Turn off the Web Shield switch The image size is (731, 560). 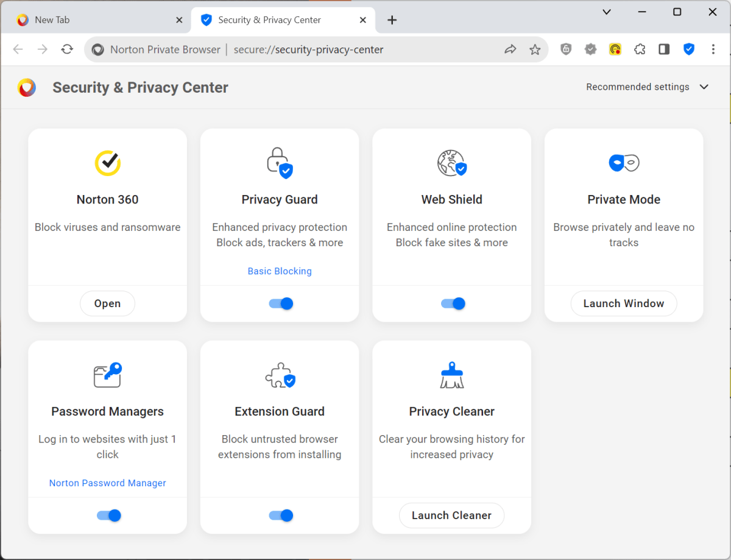pos(453,303)
